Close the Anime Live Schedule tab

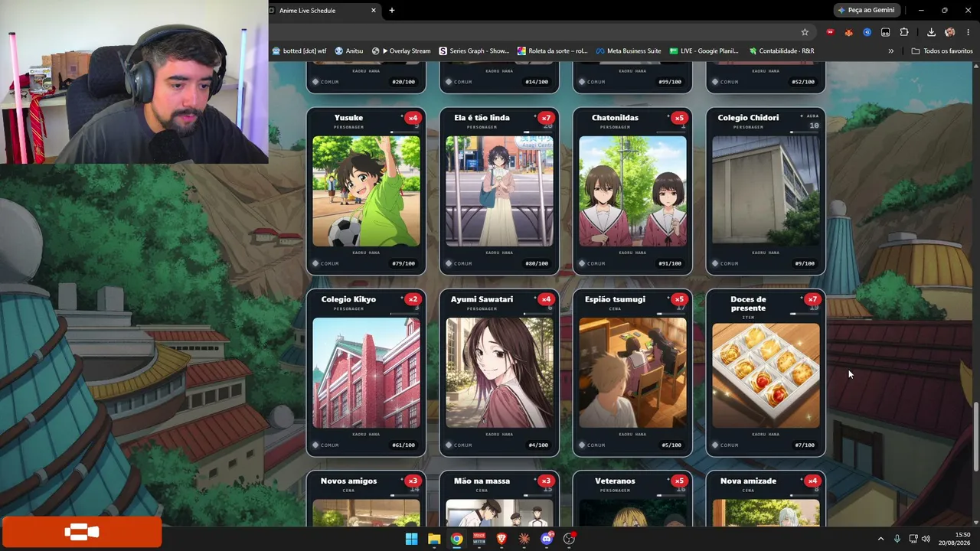pos(374,10)
